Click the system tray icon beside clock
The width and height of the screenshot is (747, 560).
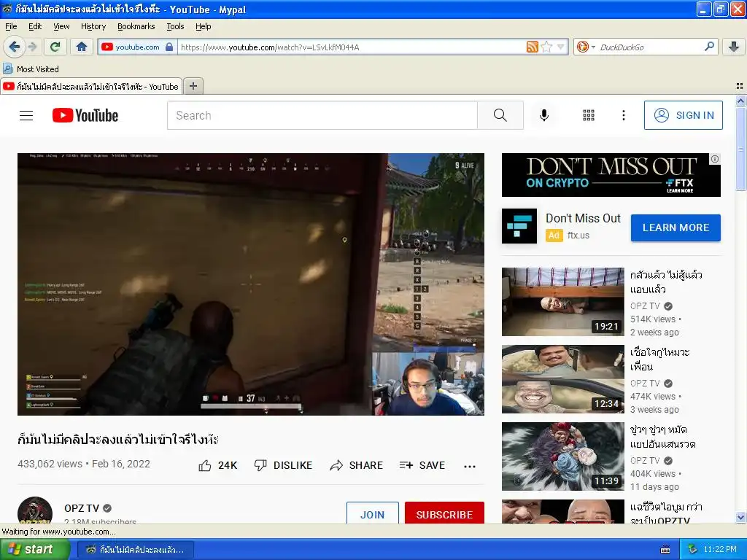tap(692, 549)
